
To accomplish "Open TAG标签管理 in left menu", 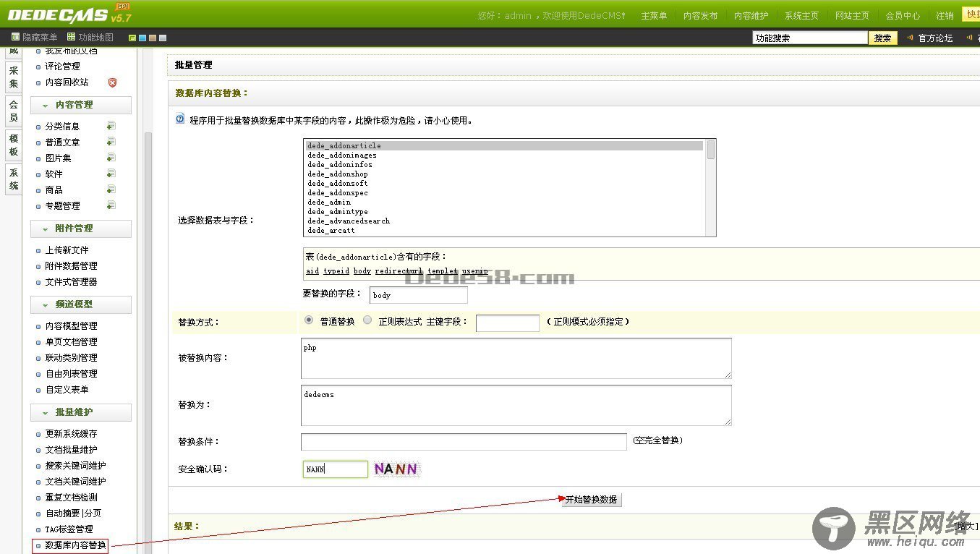I will tap(69, 529).
